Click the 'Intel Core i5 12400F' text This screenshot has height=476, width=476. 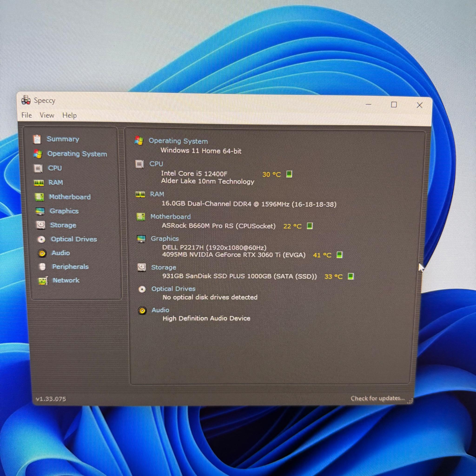point(194,174)
